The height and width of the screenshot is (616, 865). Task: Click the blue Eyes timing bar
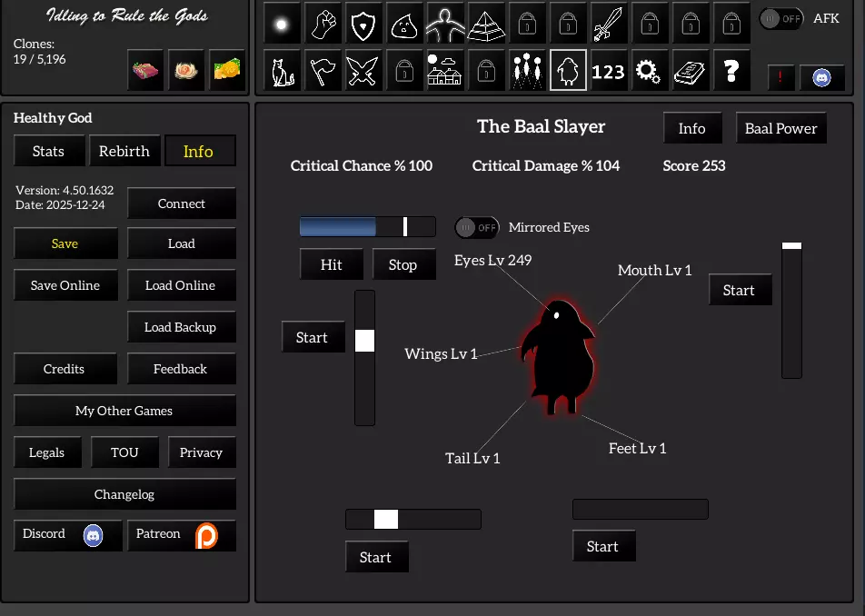tap(367, 226)
